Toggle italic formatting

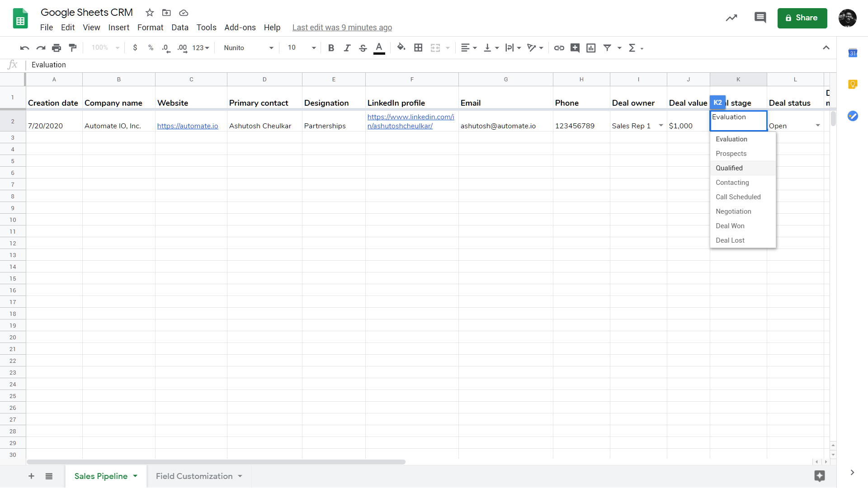pyautogui.click(x=347, y=47)
